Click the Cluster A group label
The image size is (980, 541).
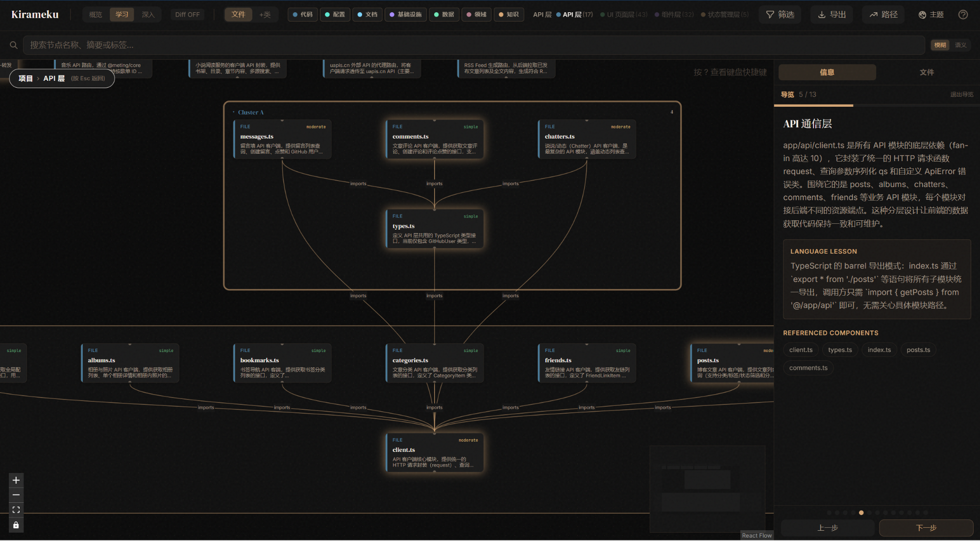(250, 112)
